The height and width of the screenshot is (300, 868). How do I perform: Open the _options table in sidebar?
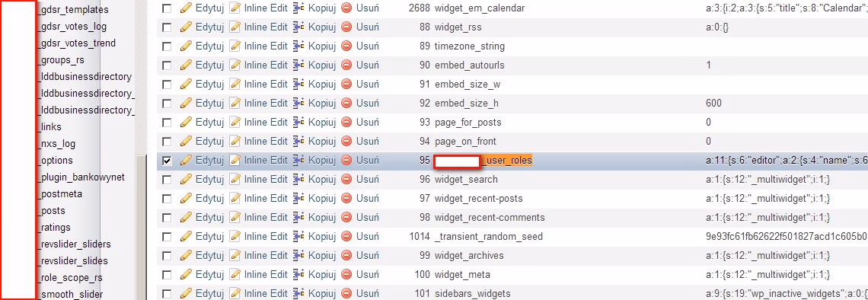click(x=56, y=160)
